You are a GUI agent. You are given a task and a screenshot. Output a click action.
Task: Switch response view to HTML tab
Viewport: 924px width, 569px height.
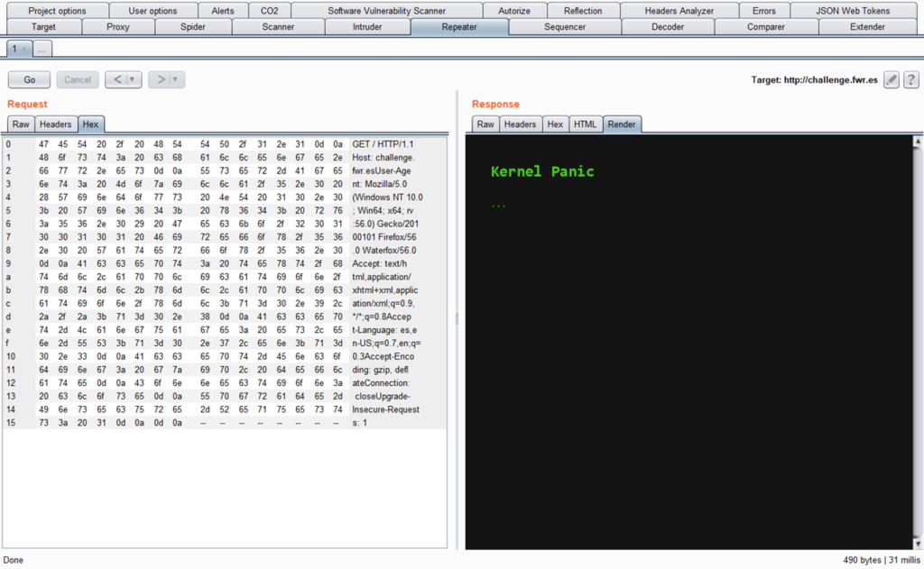(x=586, y=124)
